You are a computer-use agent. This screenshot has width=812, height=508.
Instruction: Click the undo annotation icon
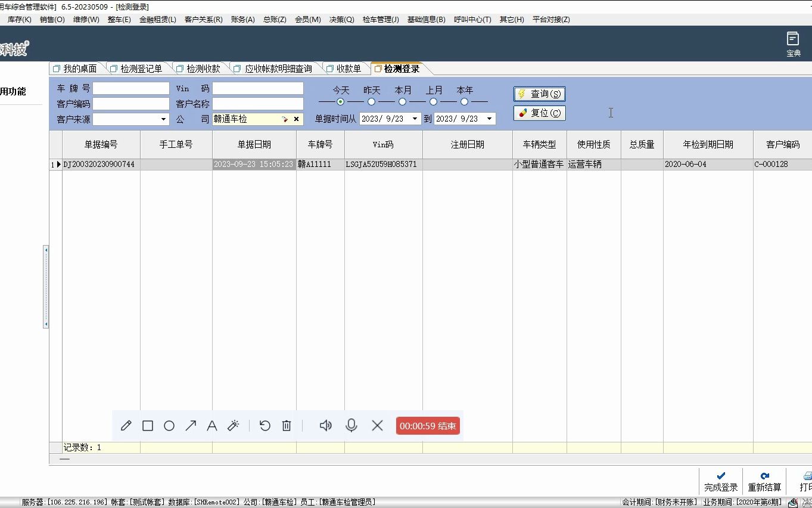click(265, 425)
